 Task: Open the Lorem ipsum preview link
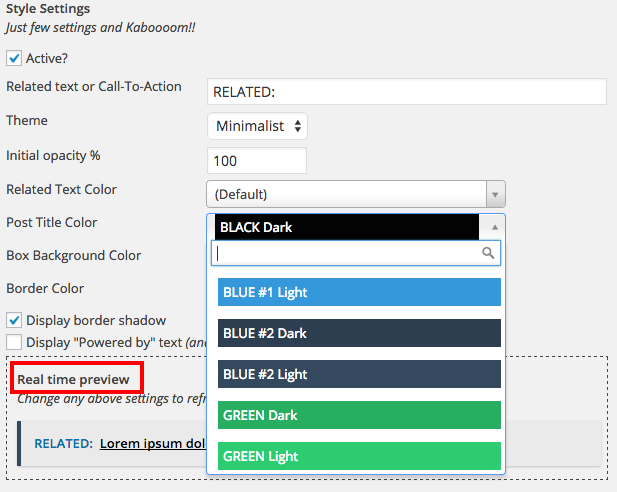coord(152,443)
